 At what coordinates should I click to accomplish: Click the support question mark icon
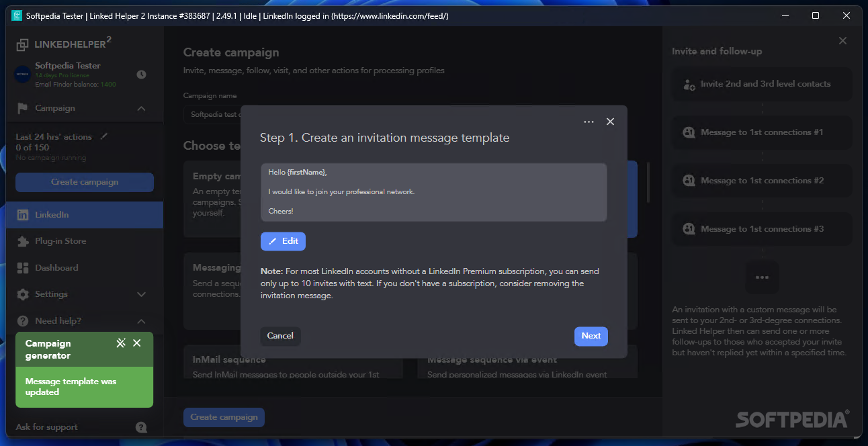141,427
